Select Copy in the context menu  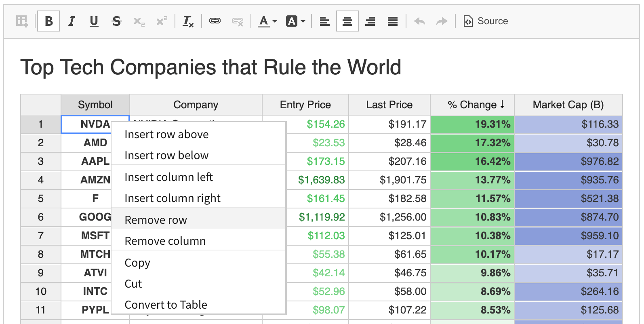coord(198,263)
